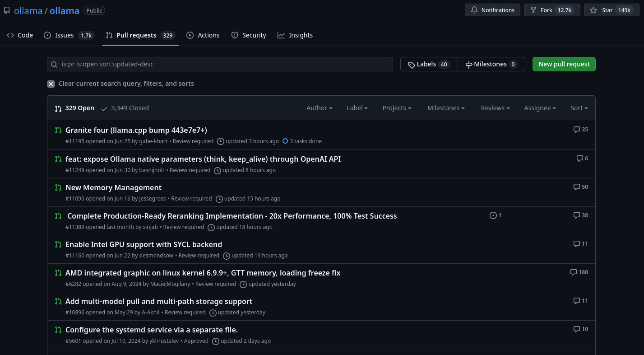Image resolution: width=644 pixels, height=355 pixels.
Task: Open the expose Ollama native parameters PR
Action: (x=203, y=159)
